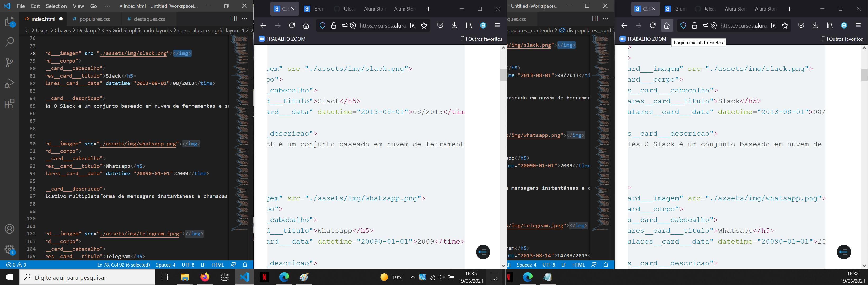Change encoding via UTF-8 in left status bar
Image resolution: width=868 pixels, height=285 pixels.
(x=188, y=265)
